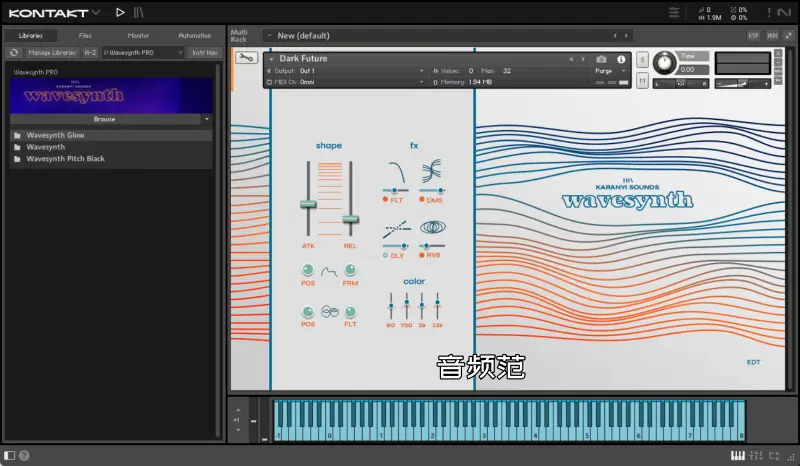The height and width of the screenshot is (466, 800).
Task: Click the Wavesynth PRO search field
Action: [143, 53]
